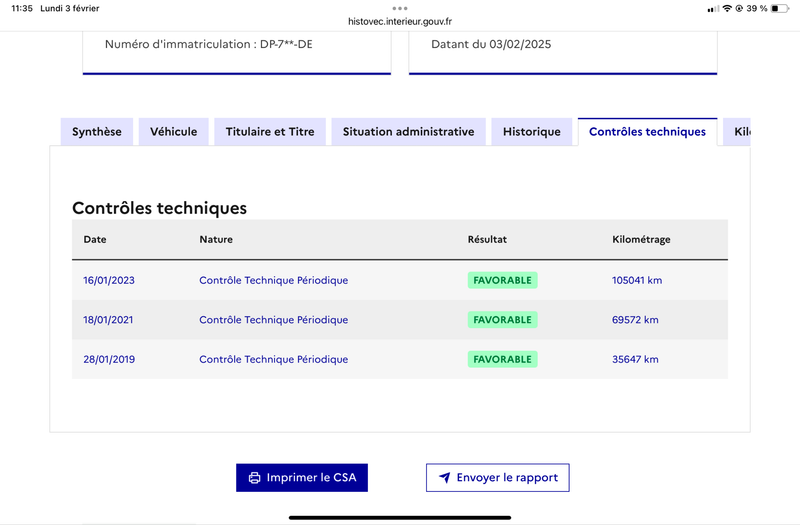Click the Envoyer le rapport button
Image resolution: width=800 pixels, height=525 pixels.
pyautogui.click(x=497, y=478)
